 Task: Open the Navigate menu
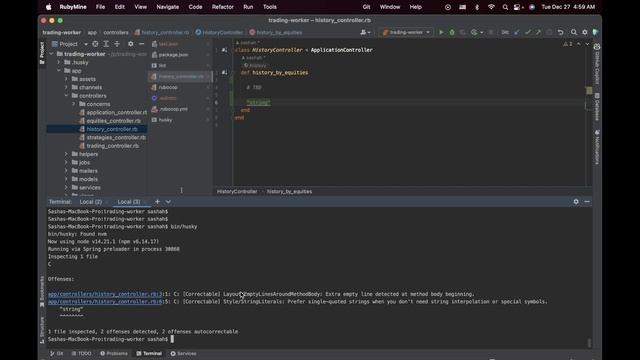coord(167,7)
